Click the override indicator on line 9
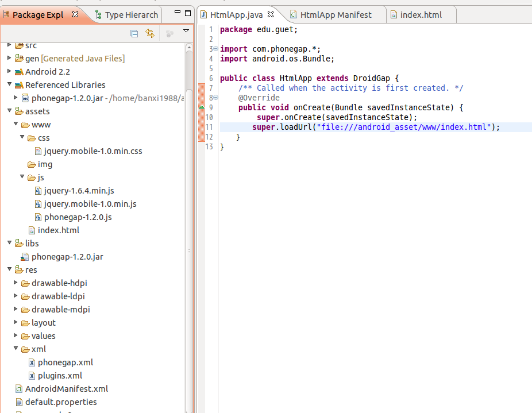532x413 pixels. (202, 107)
